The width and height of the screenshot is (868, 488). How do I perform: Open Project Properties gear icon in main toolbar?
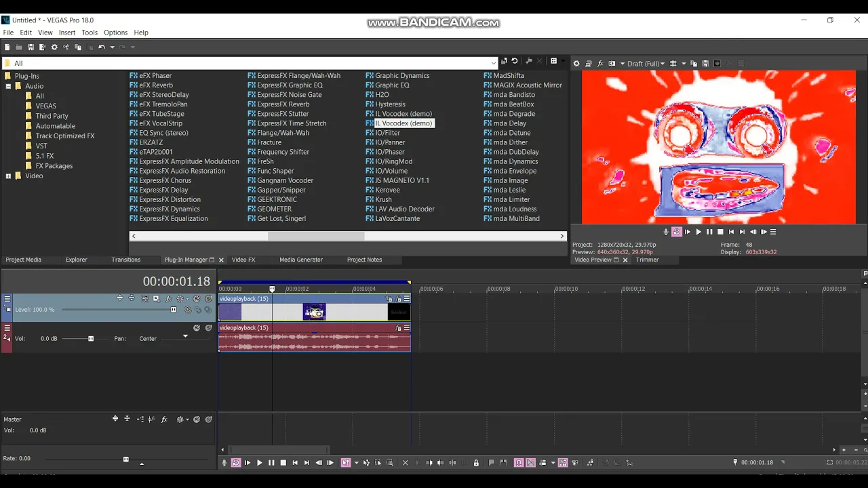(54, 47)
